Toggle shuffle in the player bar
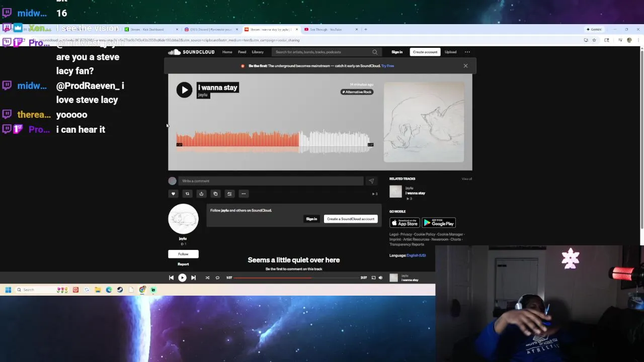 (x=207, y=278)
